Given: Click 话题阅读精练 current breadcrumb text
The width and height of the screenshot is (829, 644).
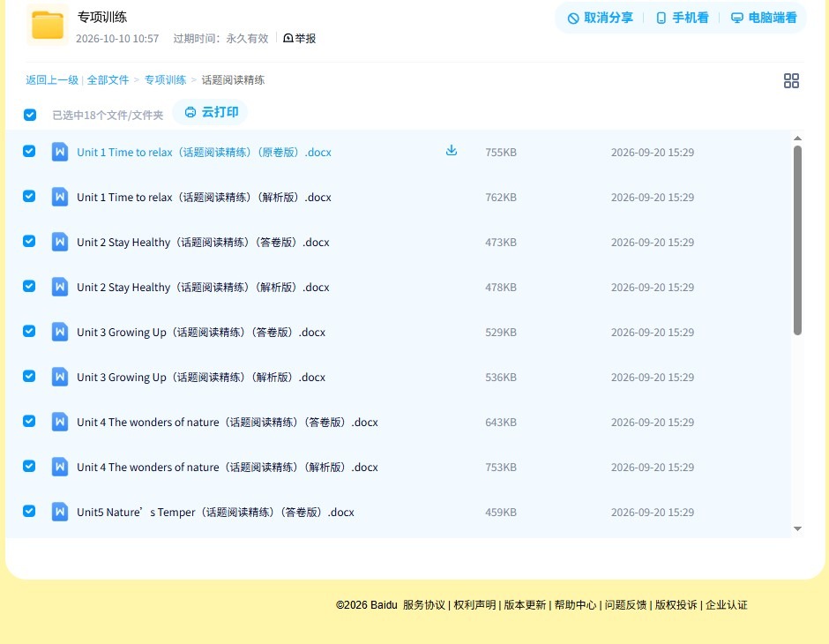Looking at the screenshot, I should coord(233,80).
